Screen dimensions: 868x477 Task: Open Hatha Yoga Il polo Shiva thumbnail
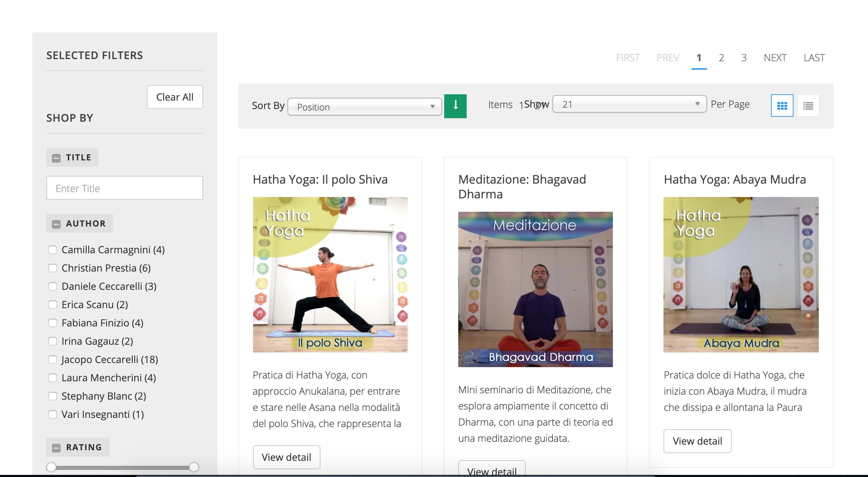(330, 274)
